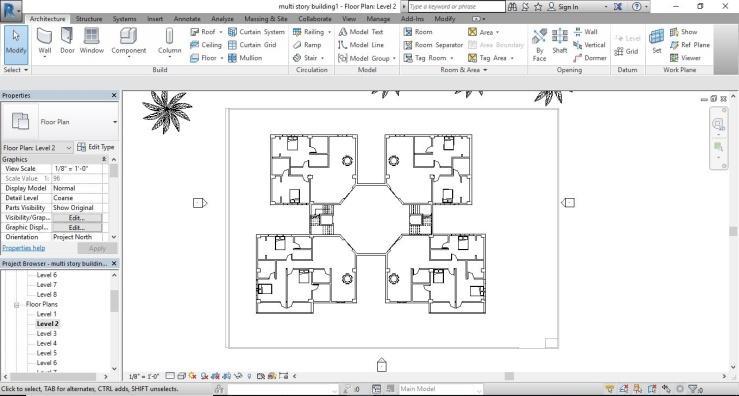Click the Visibility/Graphics Edit button
The width and height of the screenshot is (739, 396).
tap(77, 218)
